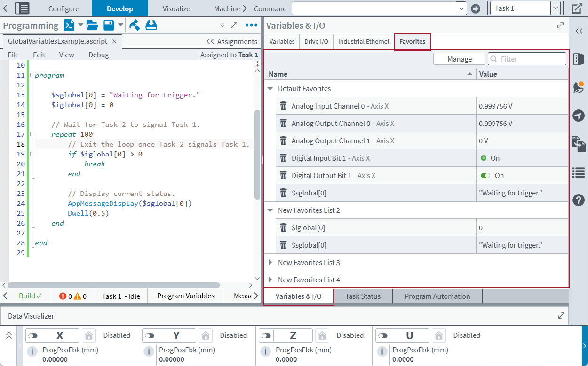The image size is (588, 366).
Task: Switch to the Visualize tab
Action: [x=176, y=8]
